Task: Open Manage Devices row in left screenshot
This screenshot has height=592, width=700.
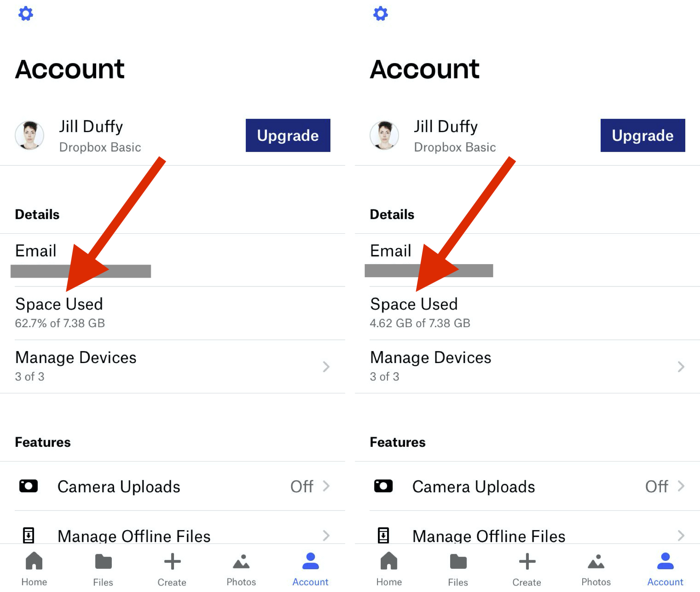Action: [172, 367]
